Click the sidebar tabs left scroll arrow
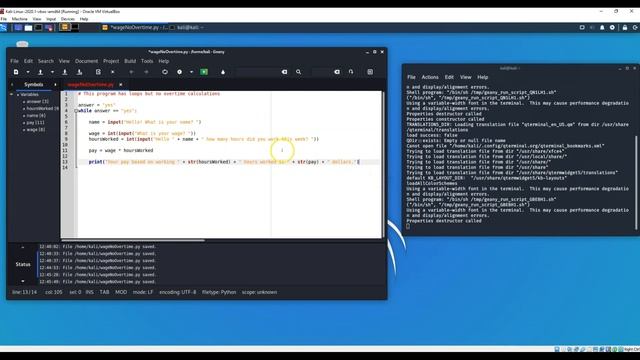 coord(12,84)
